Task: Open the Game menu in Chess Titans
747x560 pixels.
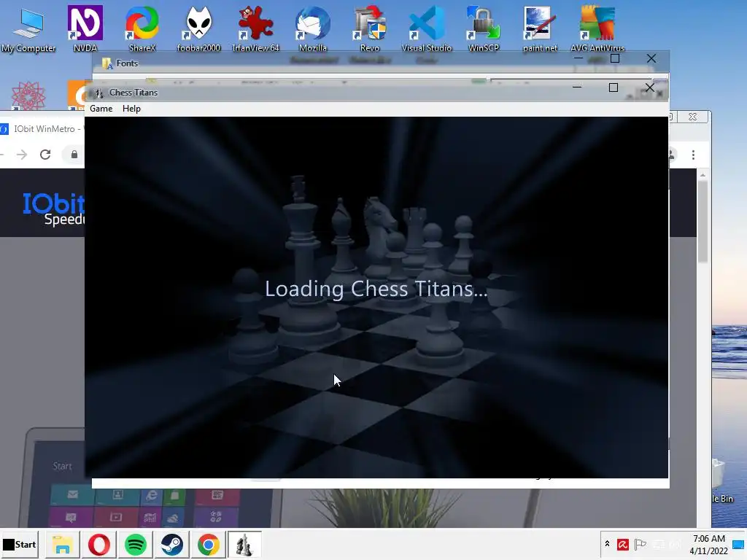Action: click(x=101, y=109)
